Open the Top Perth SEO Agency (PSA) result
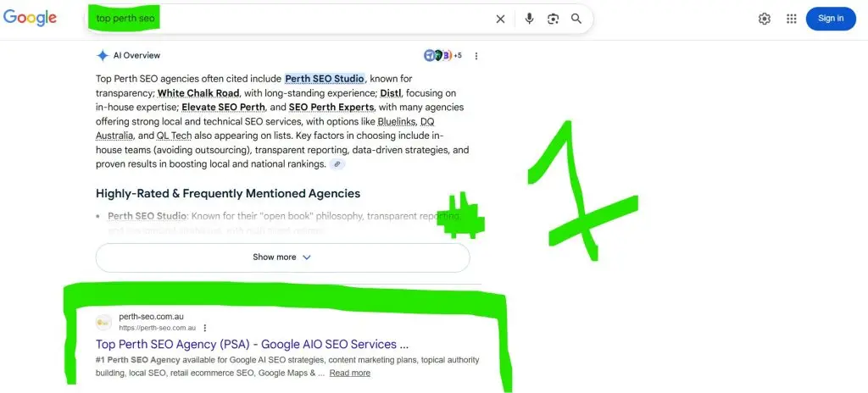This screenshot has width=868, height=393. 252,344
